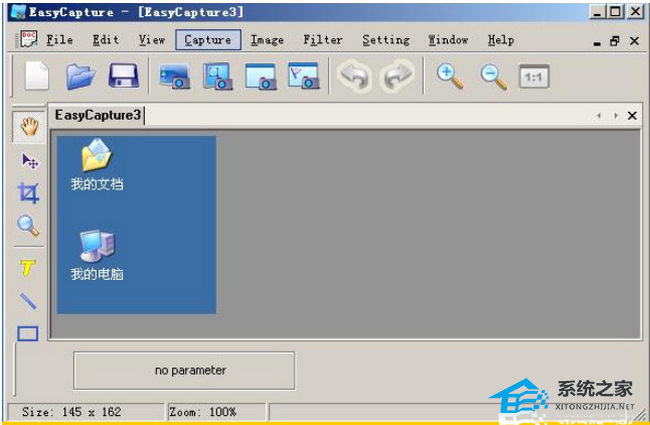Select the magnifier tool in sidebar

point(28,226)
